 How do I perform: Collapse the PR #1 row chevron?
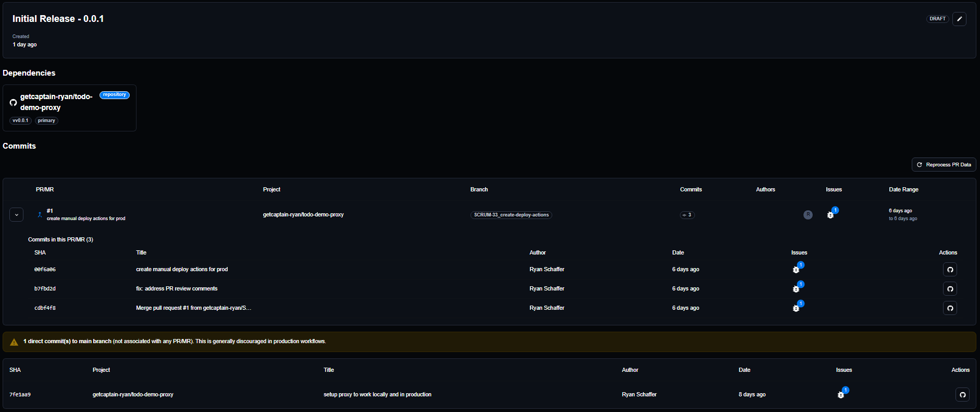[x=17, y=215]
